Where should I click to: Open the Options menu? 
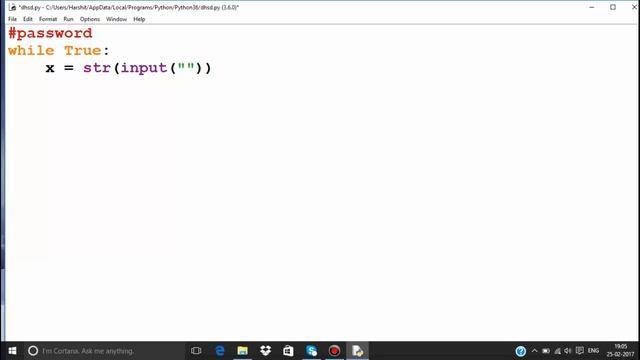pos(90,19)
